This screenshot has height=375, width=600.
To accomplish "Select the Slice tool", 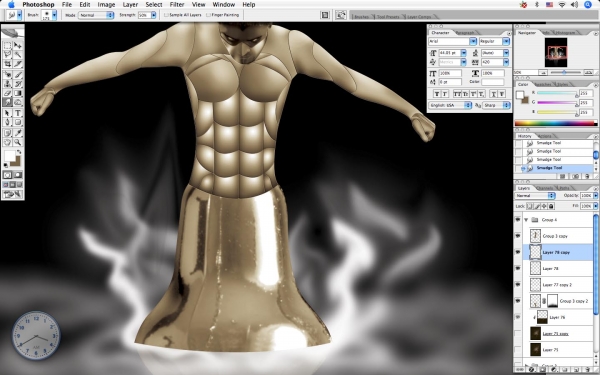I will pyautogui.click(x=18, y=64).
